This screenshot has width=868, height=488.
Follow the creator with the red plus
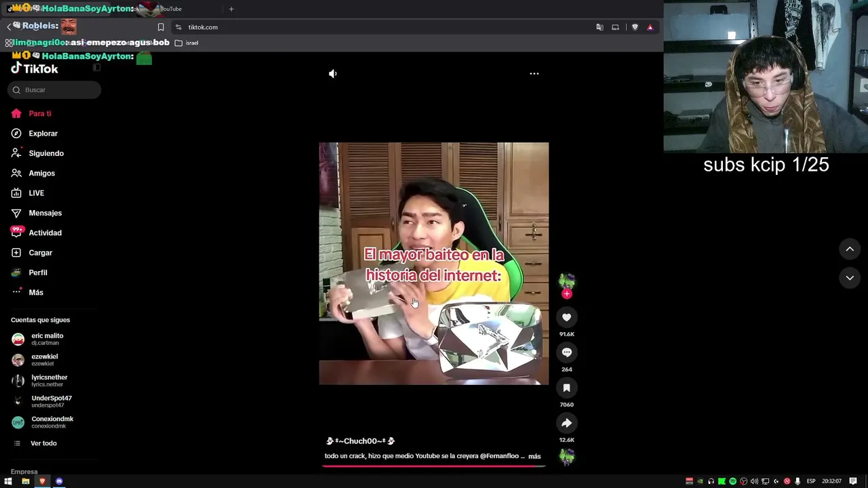point(567,293)
